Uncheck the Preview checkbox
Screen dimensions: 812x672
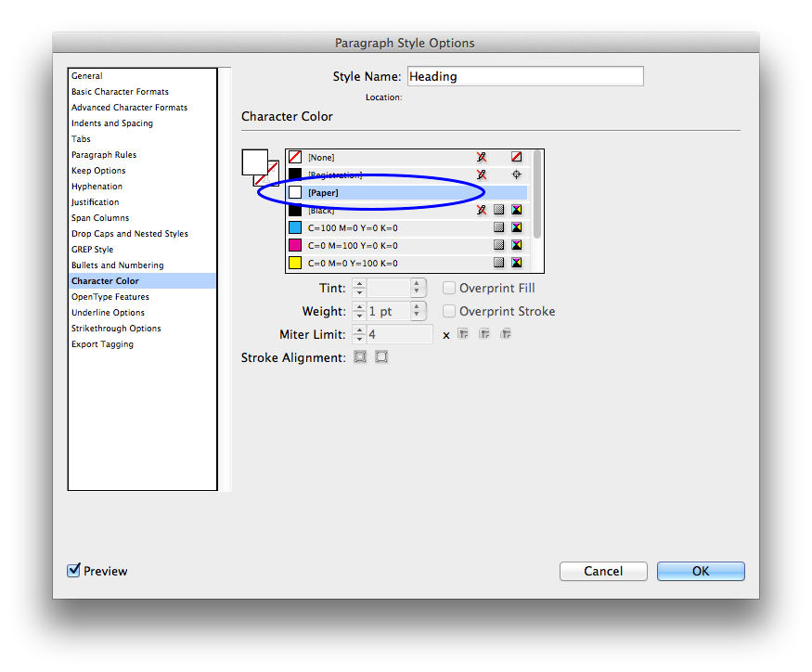[73, 571]
